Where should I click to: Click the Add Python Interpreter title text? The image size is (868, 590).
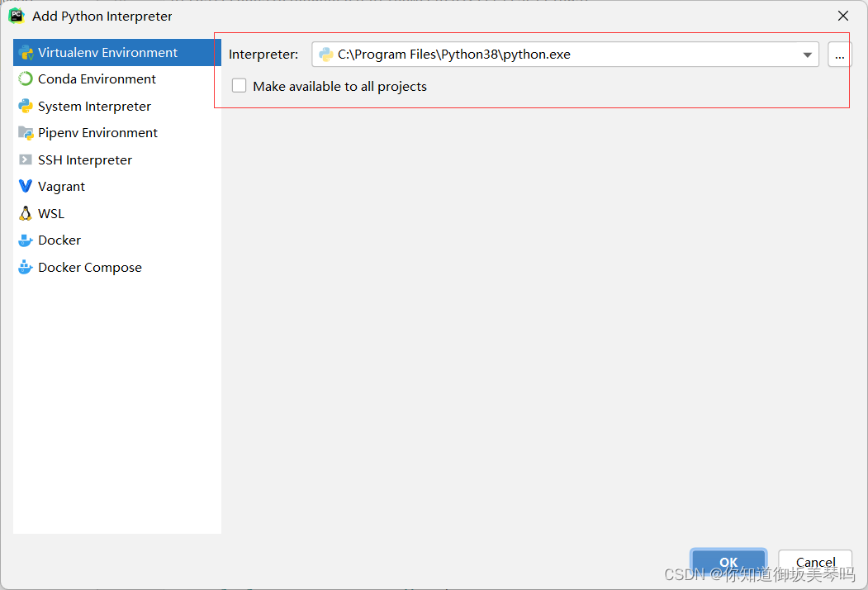tap(102, 16)
